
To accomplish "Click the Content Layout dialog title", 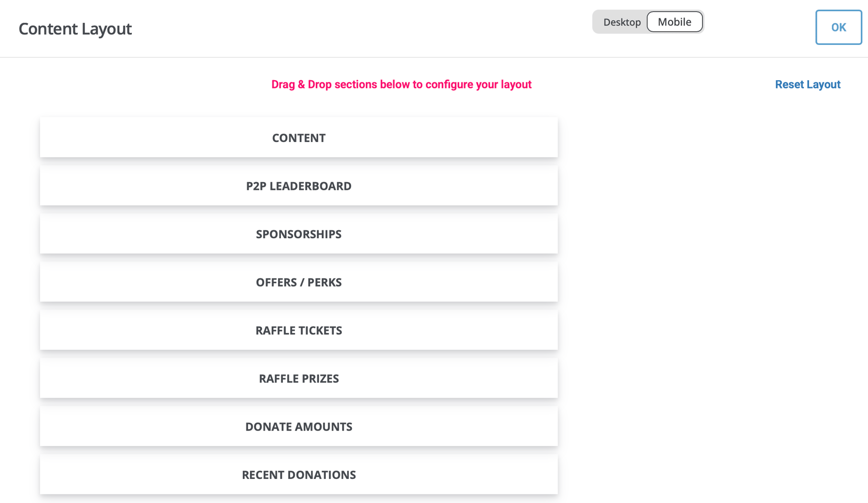I will tap(75, 29).
